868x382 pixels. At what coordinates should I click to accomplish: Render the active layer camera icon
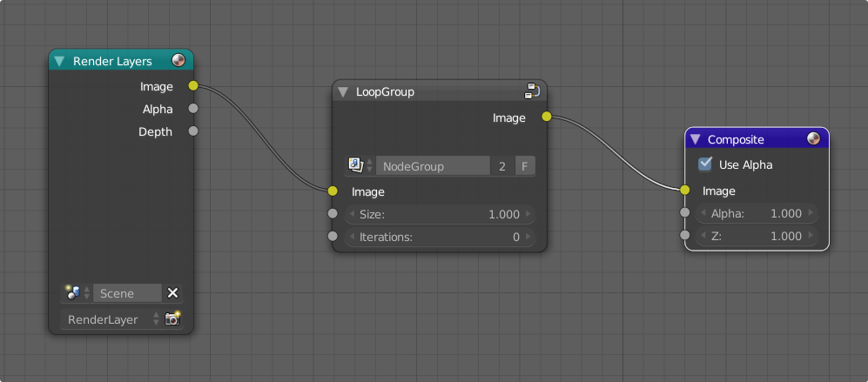[172, 318]
